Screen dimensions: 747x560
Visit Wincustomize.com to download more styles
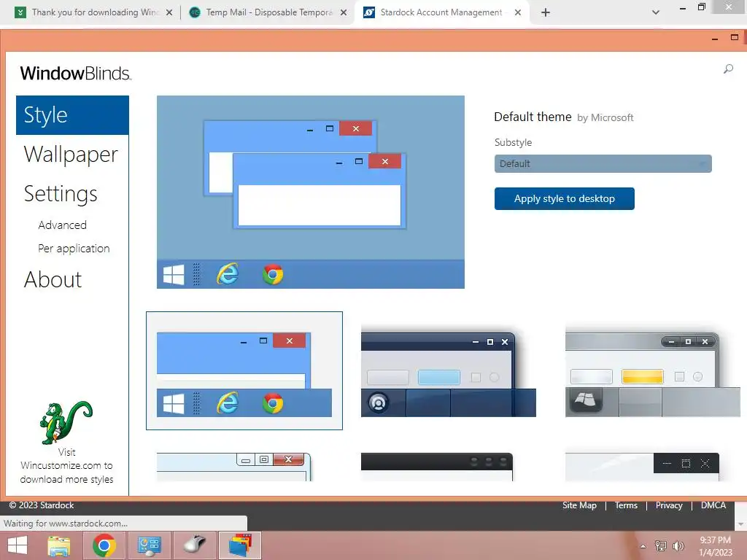(66, 466)
